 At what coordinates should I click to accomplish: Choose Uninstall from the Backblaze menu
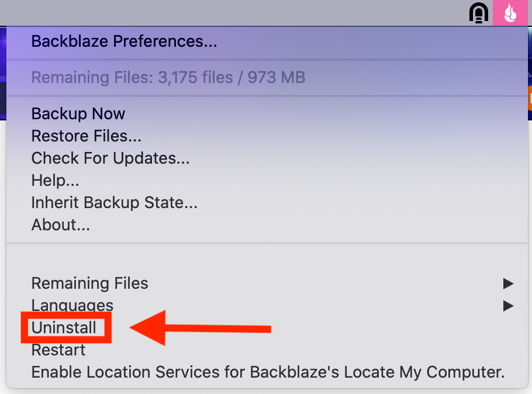(x=64, y=328)
